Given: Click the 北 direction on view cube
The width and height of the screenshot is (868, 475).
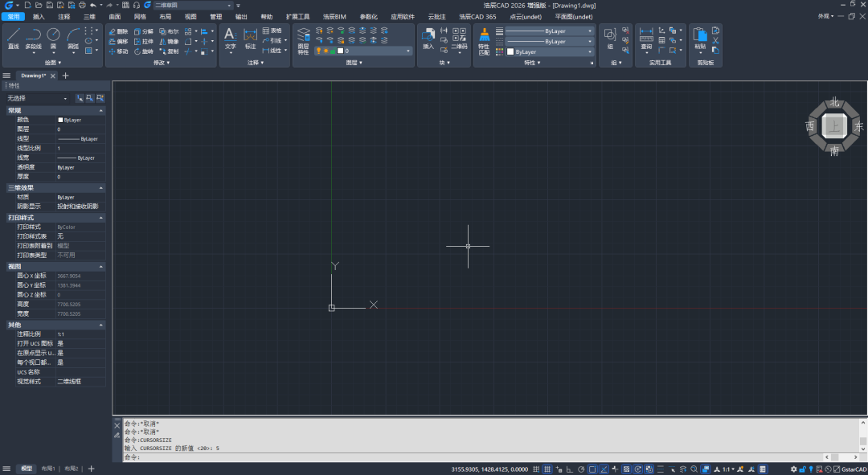Looking at the screenshot, I should pyautogui.click(x=834, y=102).
